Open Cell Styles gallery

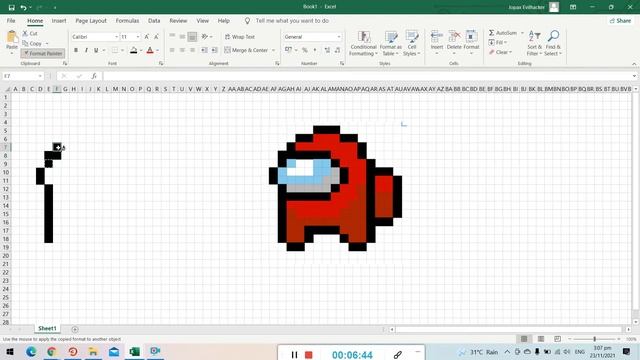(411, 43)
